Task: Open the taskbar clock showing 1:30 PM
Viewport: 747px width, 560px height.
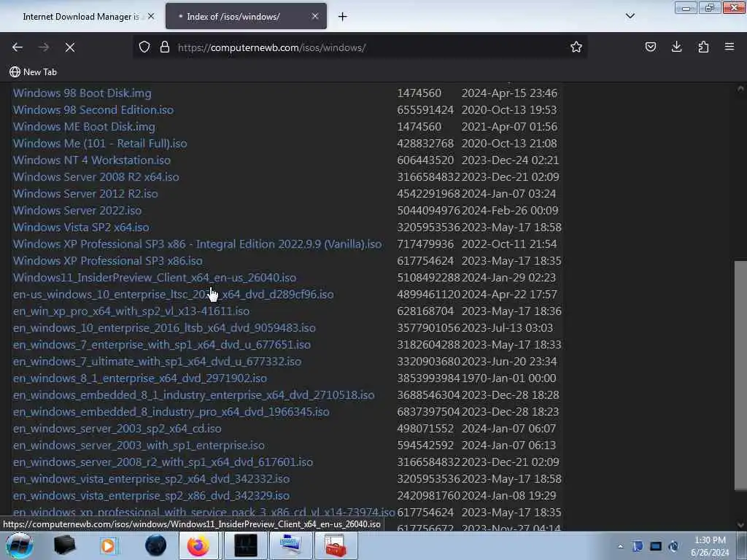Action: pos(710,546)
